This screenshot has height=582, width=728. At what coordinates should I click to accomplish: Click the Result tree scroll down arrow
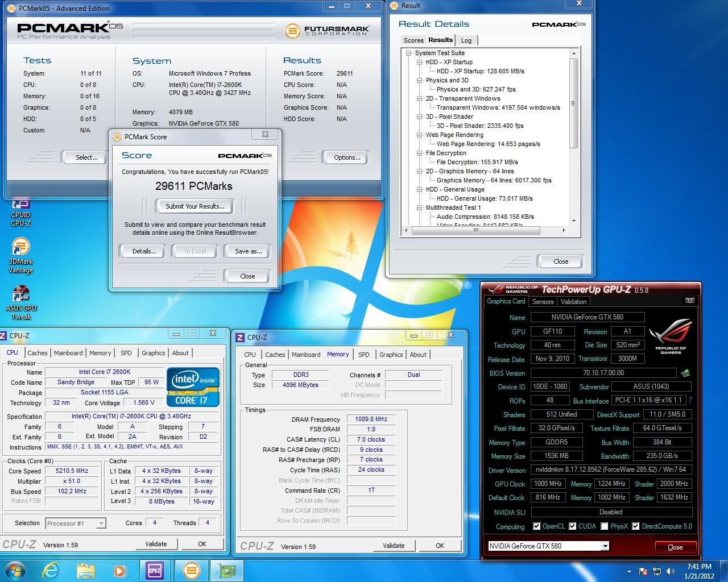(573, 221)
